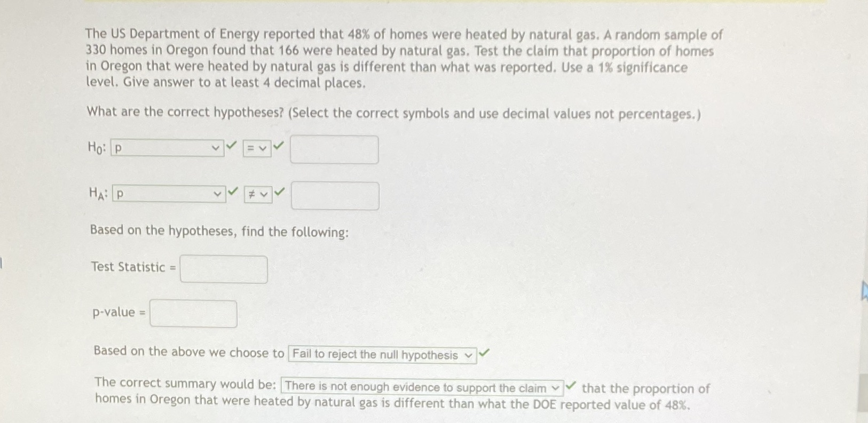Click the H0 hypothesis value input box
868x423 pixels.
334,149
